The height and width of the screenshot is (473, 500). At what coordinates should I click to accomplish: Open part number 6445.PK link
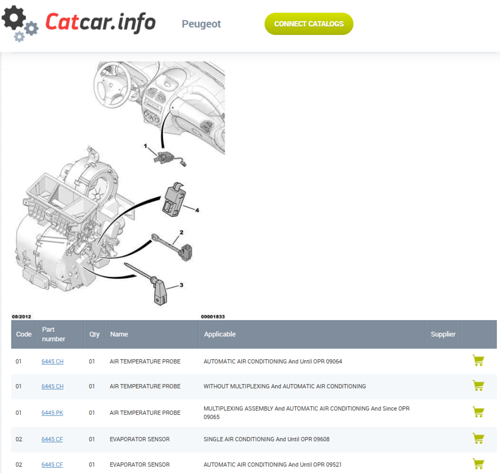[x=52, y=413]
